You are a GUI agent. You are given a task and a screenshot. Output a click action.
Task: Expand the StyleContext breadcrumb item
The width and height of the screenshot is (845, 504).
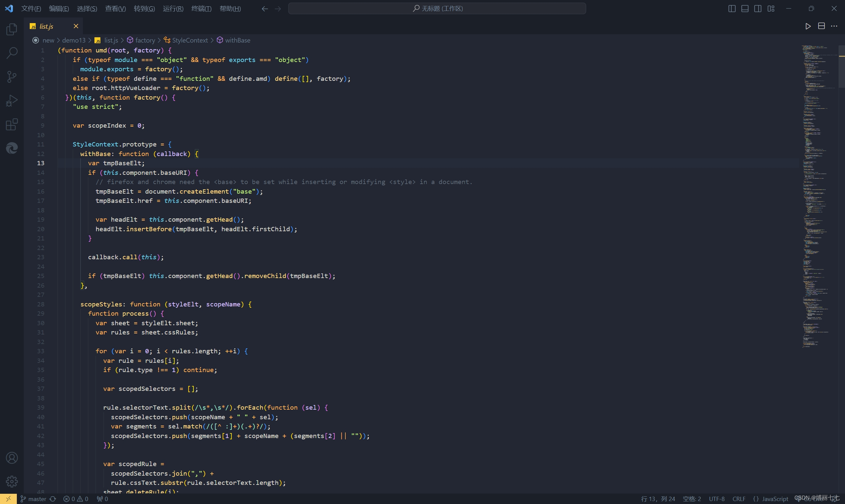click(190, 41)
